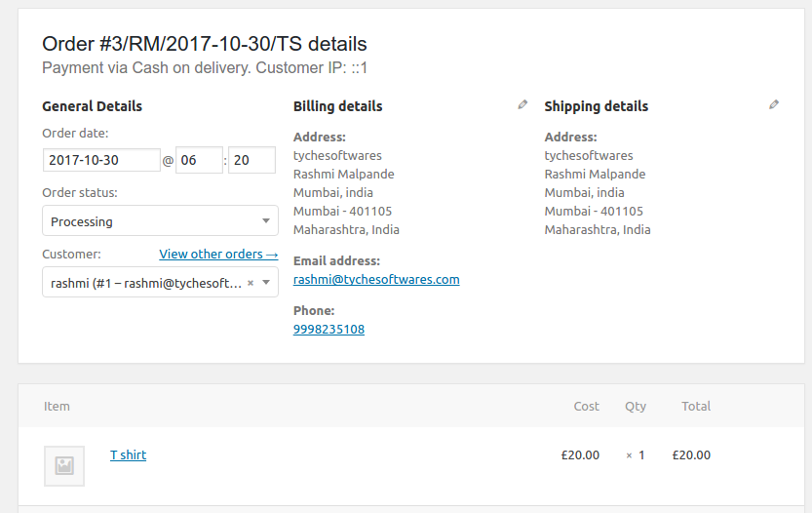Open the View other orders link
Image resolution: width=812 pixels, height=513 pixels.
(218, 255)
